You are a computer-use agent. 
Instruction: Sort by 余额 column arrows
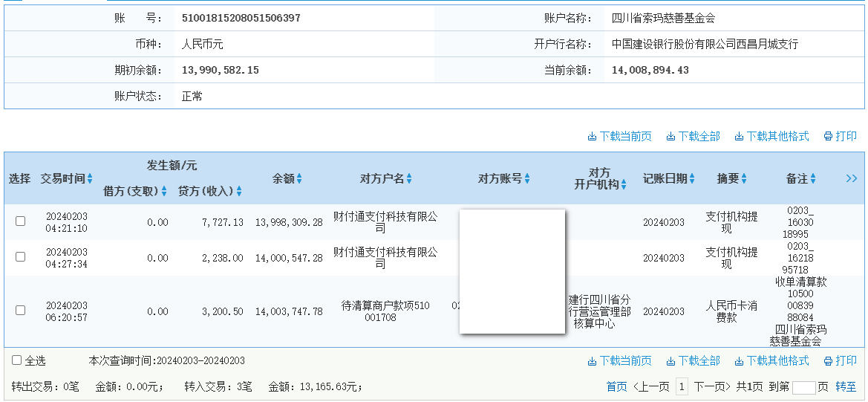tap(299, 179)
